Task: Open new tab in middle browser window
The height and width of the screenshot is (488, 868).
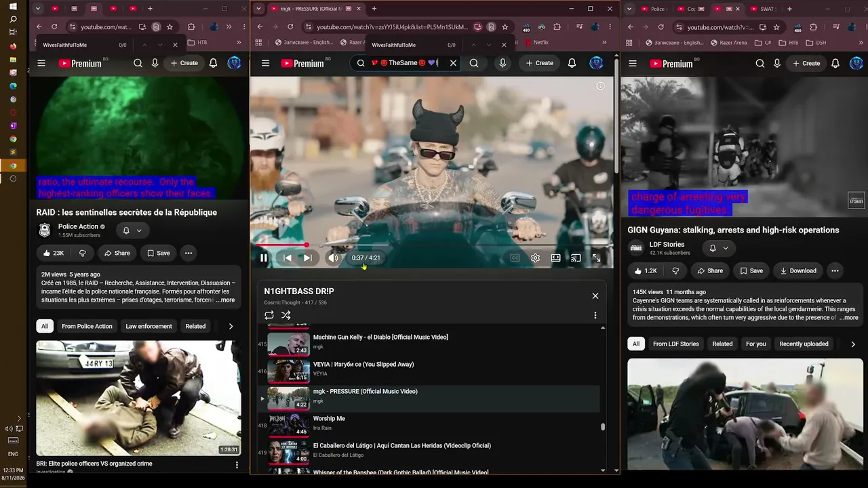Action: tap(374, 9)
